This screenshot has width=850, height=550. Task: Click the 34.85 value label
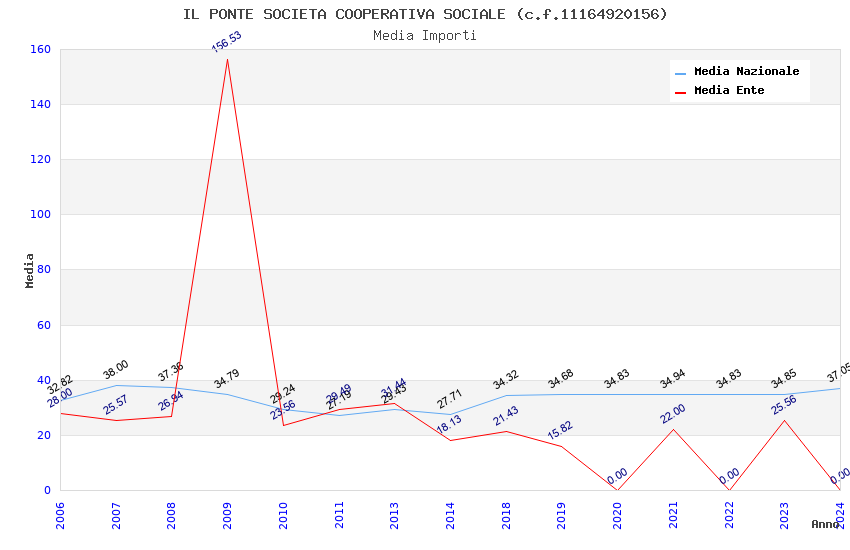click(x=784, y=378)
